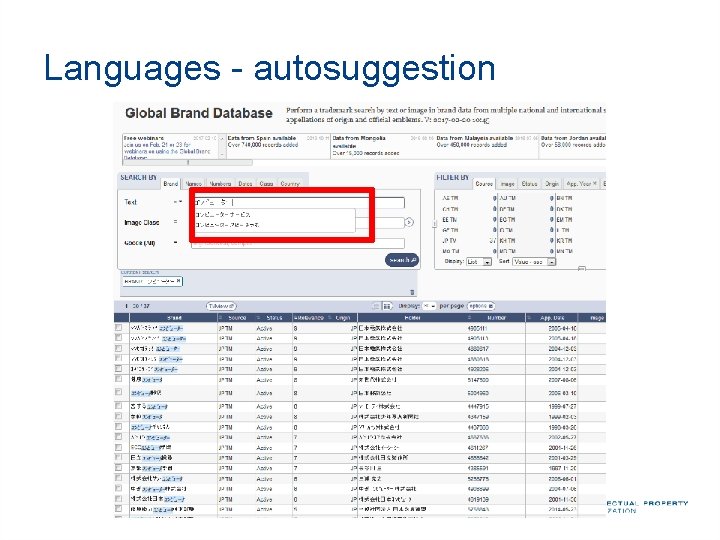Screen dimensions: 720x540
Task: Open the Numbers search tab
Action: point(220,184)
